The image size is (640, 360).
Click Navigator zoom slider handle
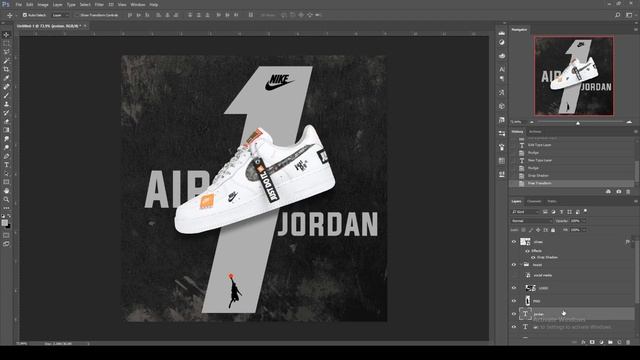coord(578,123)
